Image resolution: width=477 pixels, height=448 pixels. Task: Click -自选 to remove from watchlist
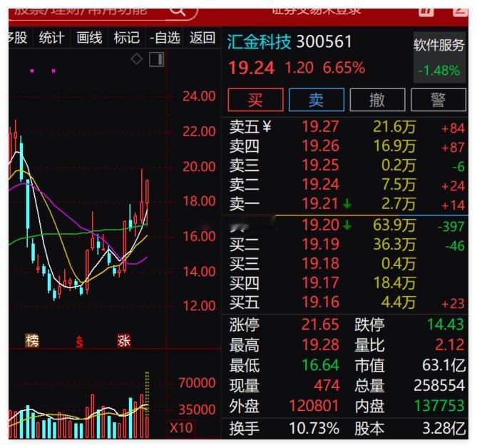point(165,38)
